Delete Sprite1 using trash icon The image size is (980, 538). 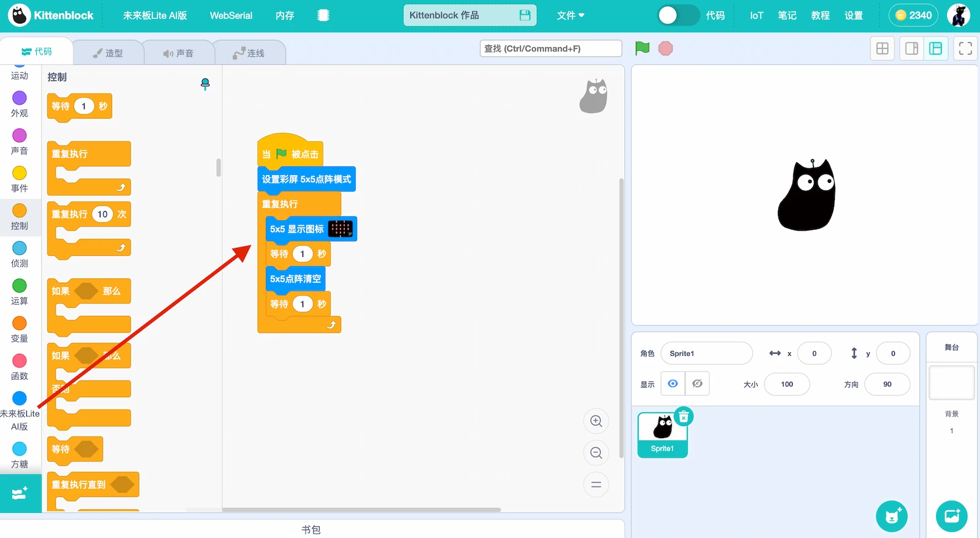[684, 417]
